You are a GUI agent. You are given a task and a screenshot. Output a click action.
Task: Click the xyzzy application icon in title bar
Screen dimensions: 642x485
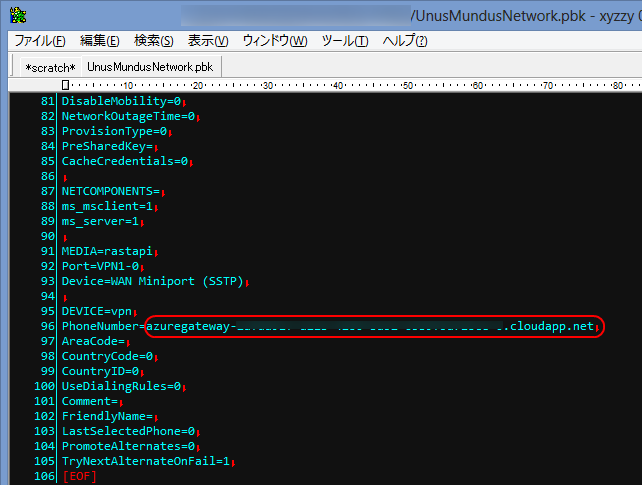click(x=18, y=15)
